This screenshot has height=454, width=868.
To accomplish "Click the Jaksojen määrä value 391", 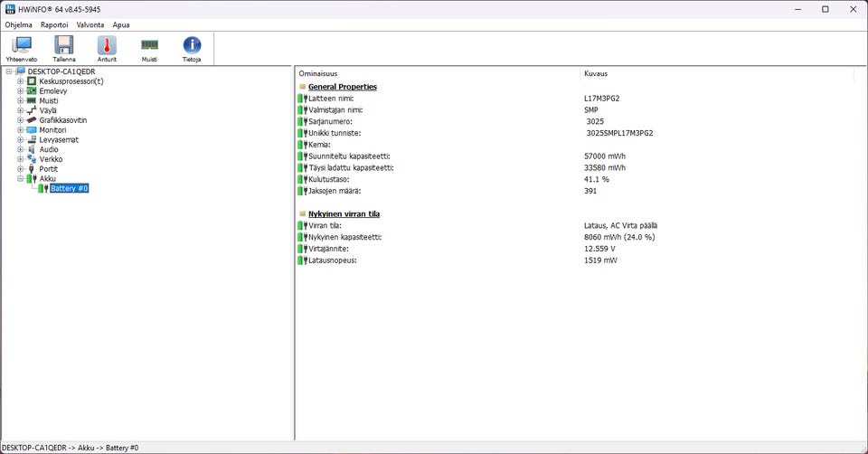I will click(590, 191).
